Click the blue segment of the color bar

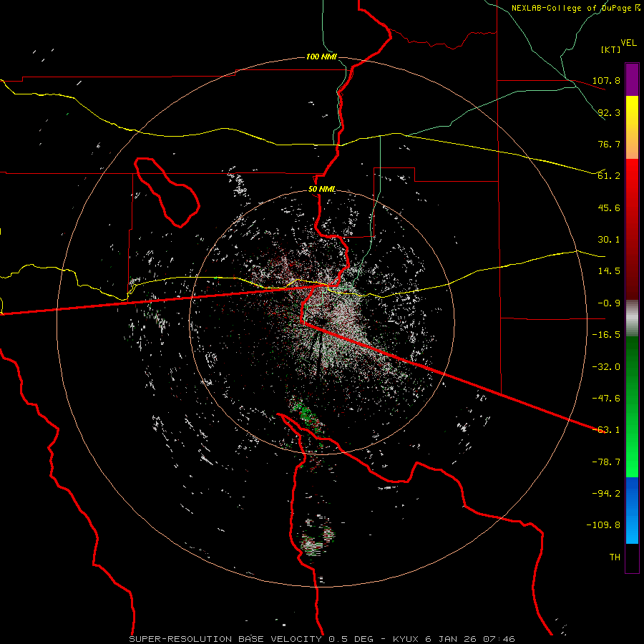click(x=632, y=510)
